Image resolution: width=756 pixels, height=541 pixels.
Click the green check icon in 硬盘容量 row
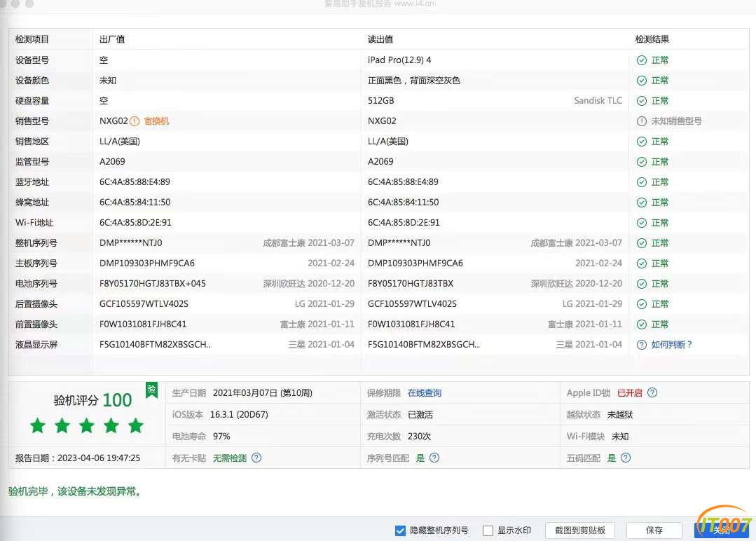coord(642,101)
